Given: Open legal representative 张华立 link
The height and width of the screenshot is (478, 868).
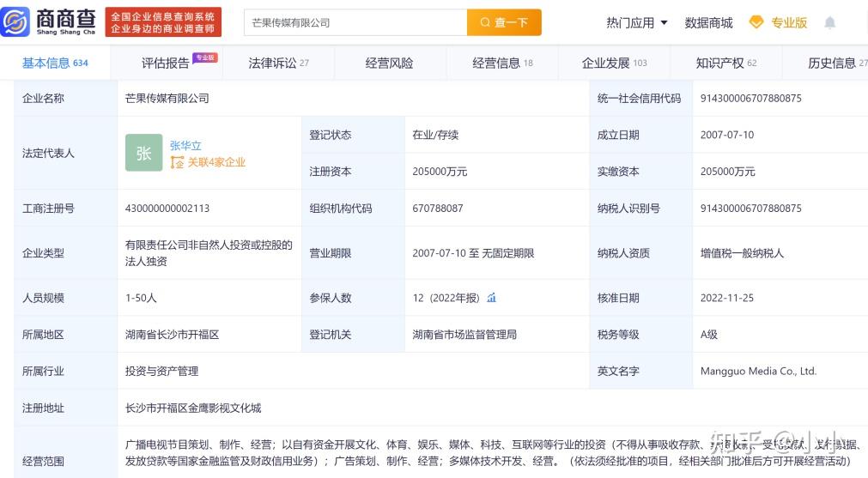Looking at the screenshot, I should coord(185,146).
